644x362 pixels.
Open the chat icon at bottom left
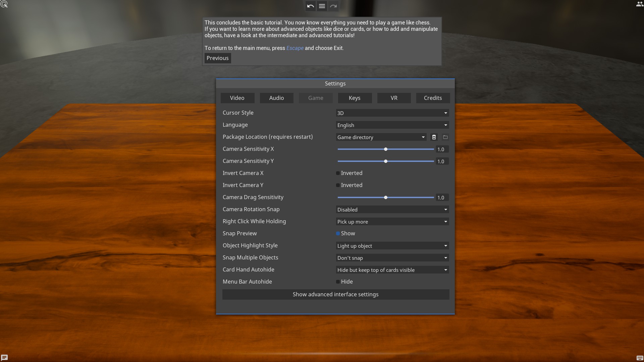pos(4,357)
